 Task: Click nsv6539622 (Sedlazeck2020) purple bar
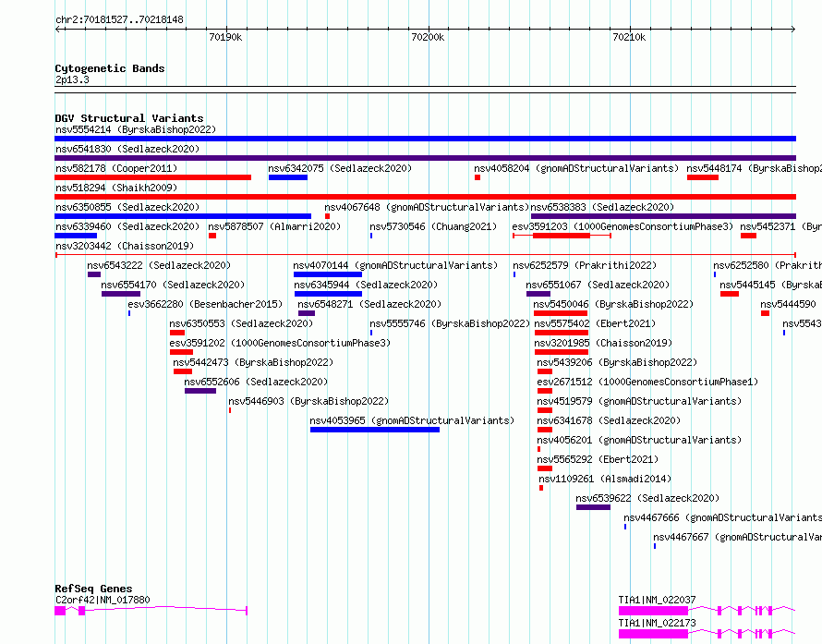pyautogui.click(x=593, y=507)
